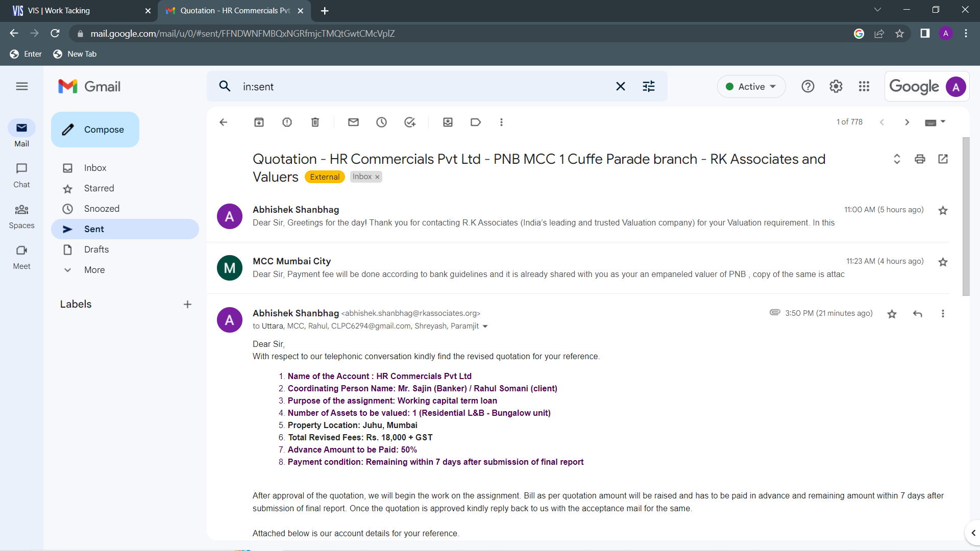Show recipient details for the message
The height and width of the screenshot is (551, 980).
tap(485, 327)
